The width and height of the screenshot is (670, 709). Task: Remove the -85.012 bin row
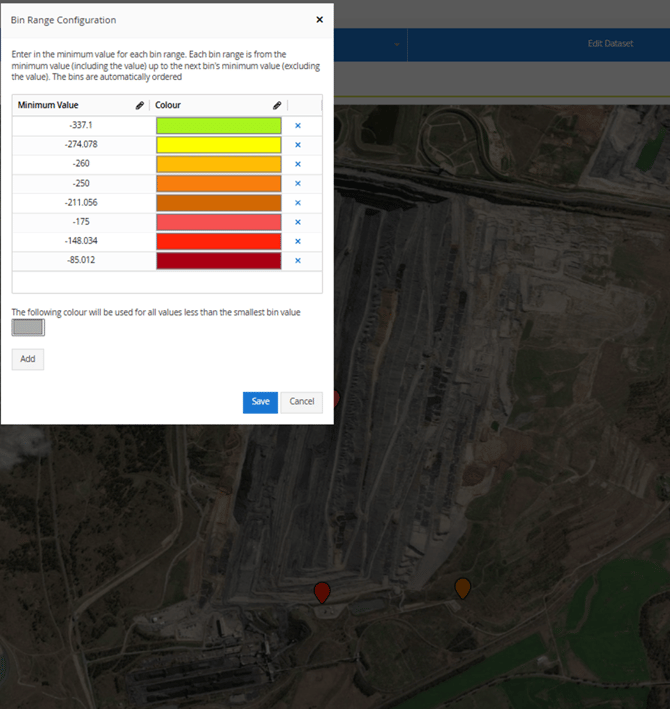pos(298,261)
